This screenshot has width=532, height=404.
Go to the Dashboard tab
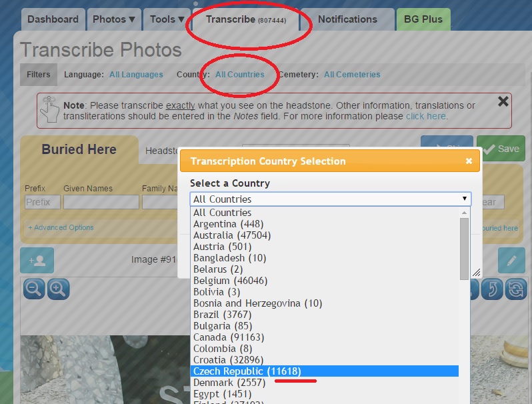53,19
